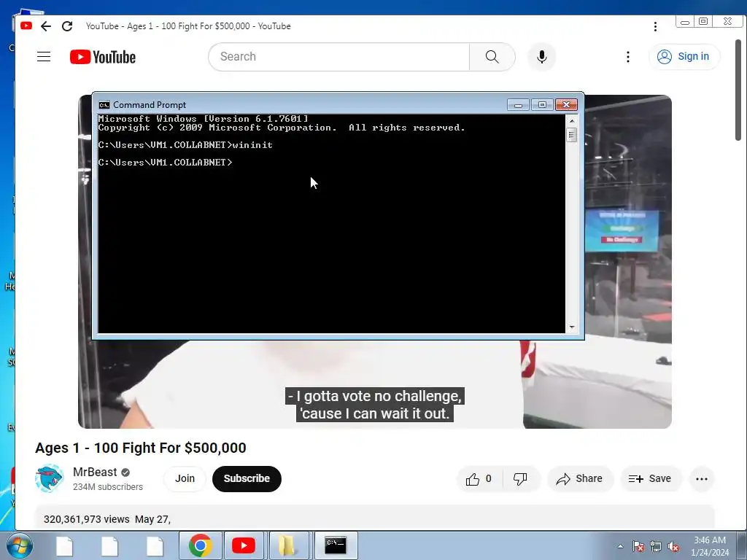Screen dimensions: 747x560
Task: Click Command Prompt scrollbar down arrow
Action: [572, 327]
